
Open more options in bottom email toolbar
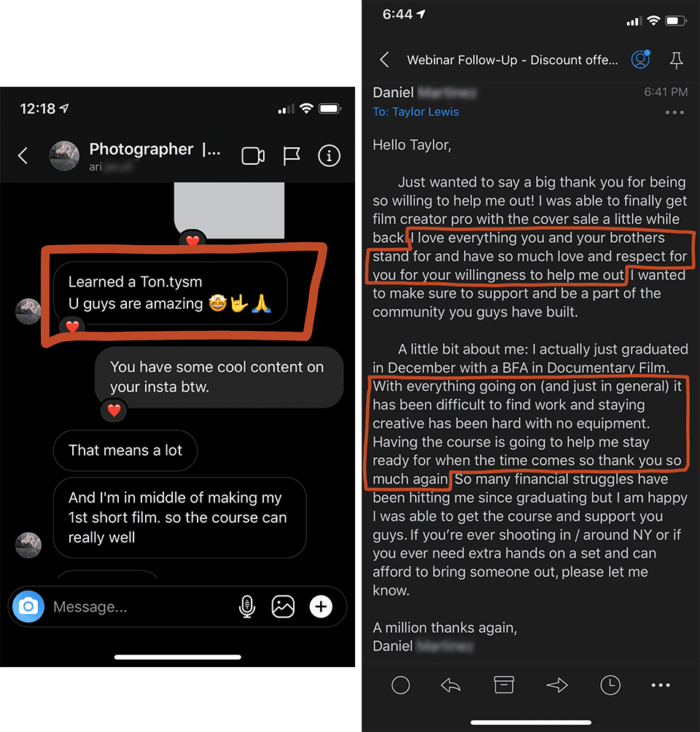pyautogui.click(x=661, y=685)
